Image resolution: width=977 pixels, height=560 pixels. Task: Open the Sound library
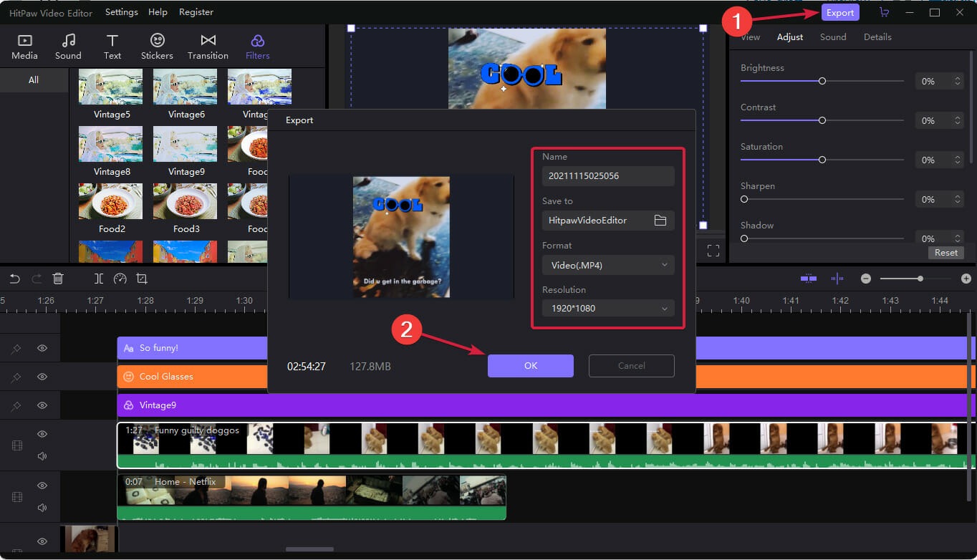click(68, 45)
